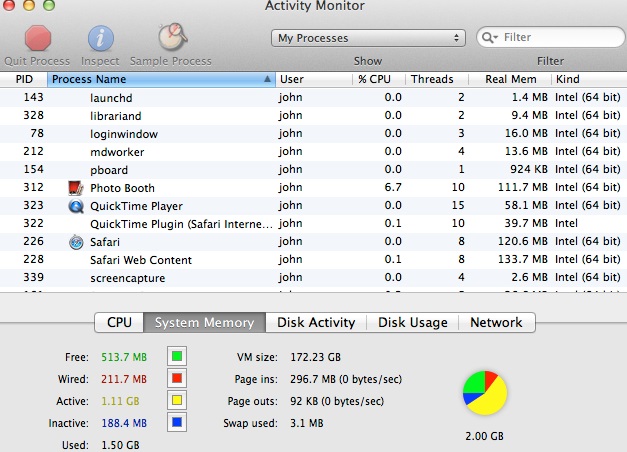
Task: Click the yellow Active memory color swatch
Action: (x=177, y=400)
